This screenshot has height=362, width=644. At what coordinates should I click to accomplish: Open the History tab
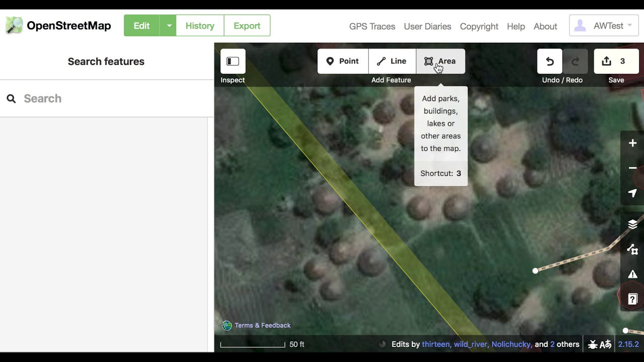[200, 26]
